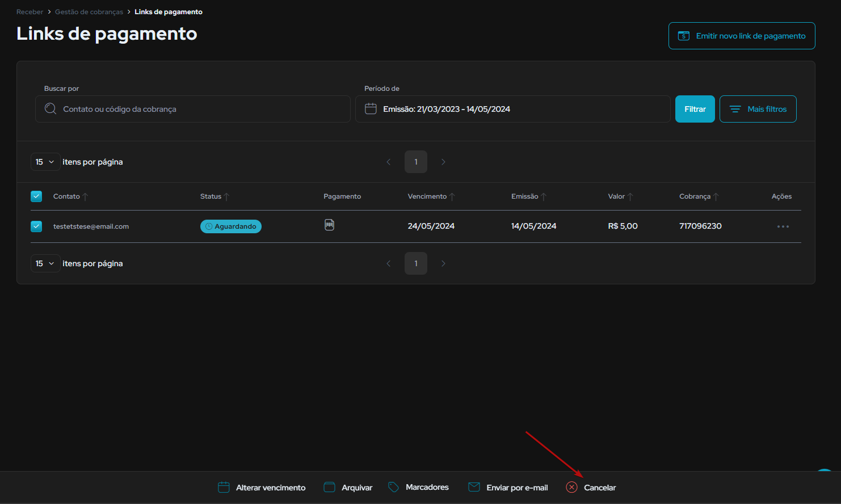Open the three-dot actions menu for charge 717096230

point(783,226)
